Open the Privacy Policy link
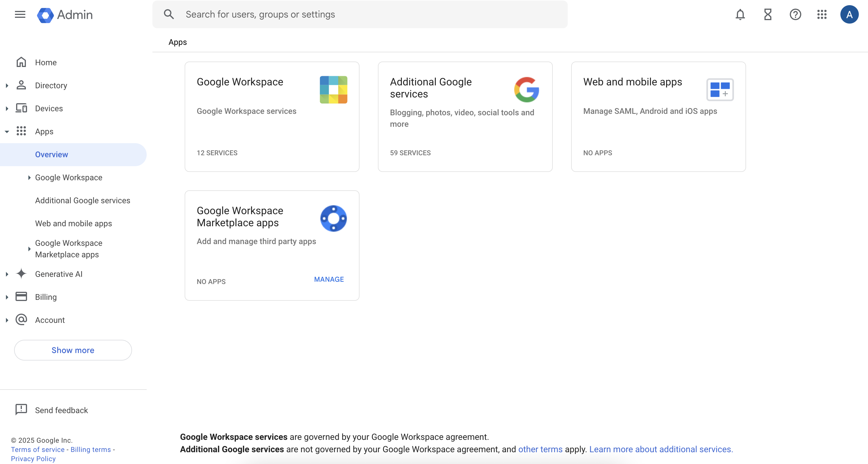 [x=33, y=459]
